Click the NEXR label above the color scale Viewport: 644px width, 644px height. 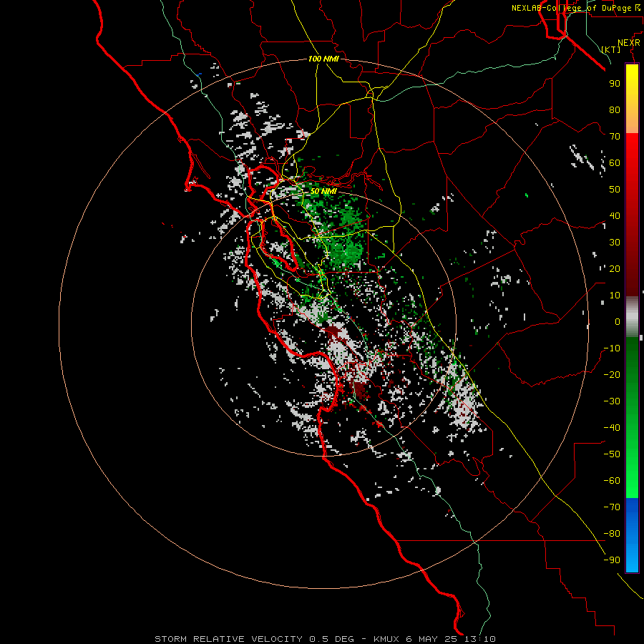point(629,43)
